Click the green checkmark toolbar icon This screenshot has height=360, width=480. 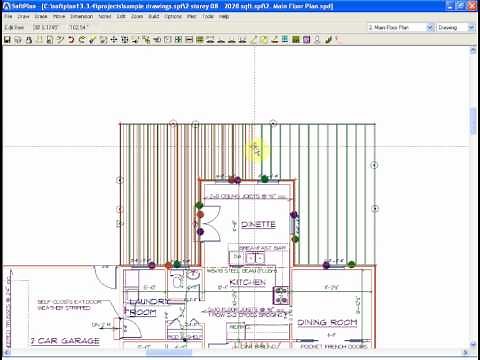[92, 40]
